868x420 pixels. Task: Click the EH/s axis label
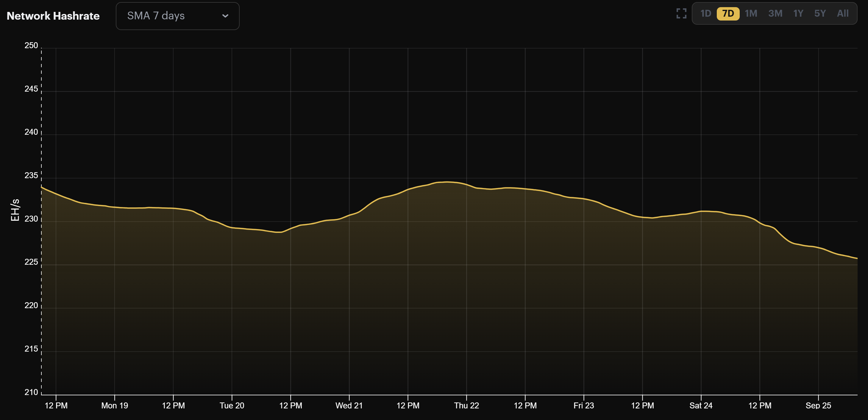(15, 210)
